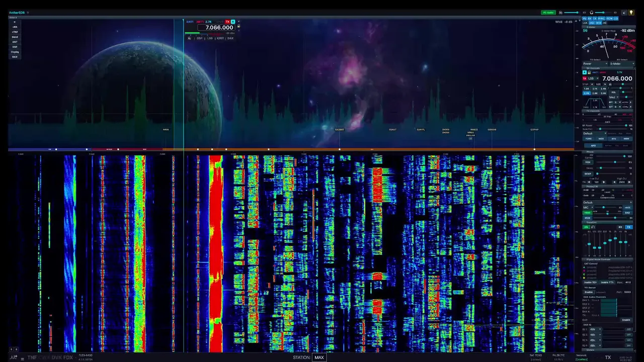Adjust the headphone volume slider
644x362 pixels.
604,13
